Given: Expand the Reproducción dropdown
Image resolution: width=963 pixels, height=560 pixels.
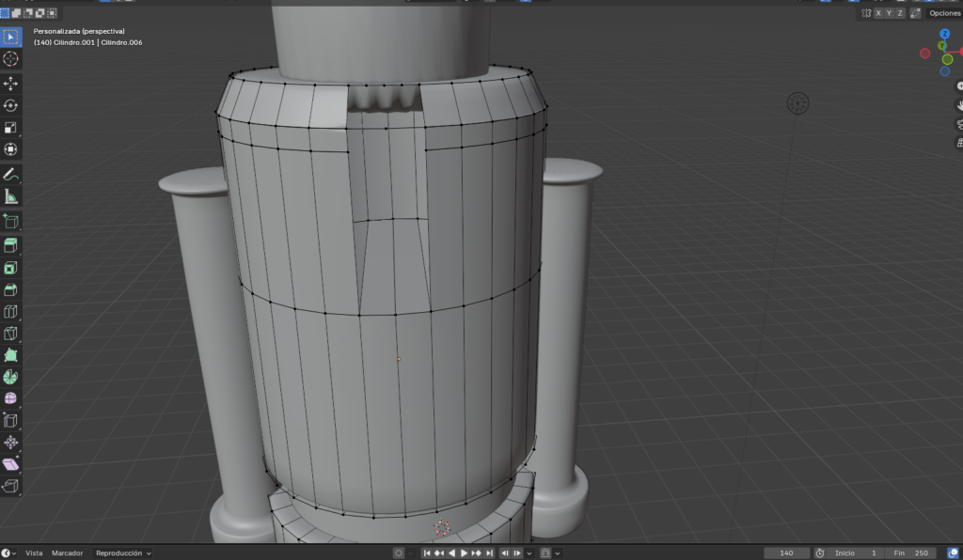Looking at the screenshot, I should [x=123, y=553].
